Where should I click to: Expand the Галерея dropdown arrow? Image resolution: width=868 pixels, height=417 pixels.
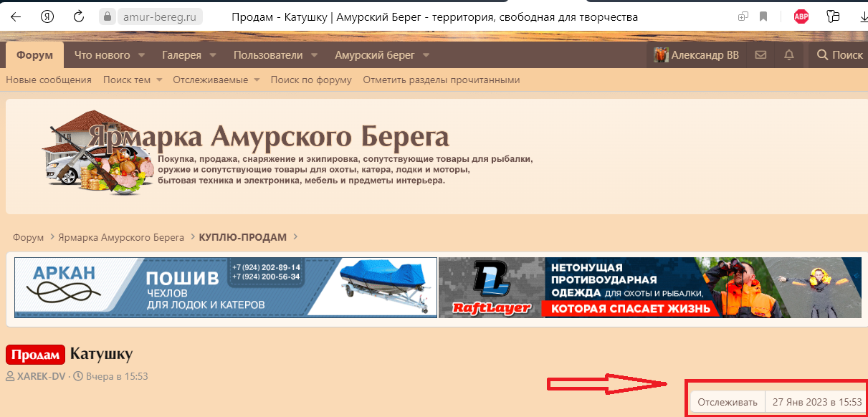click(x=212, y=55)
